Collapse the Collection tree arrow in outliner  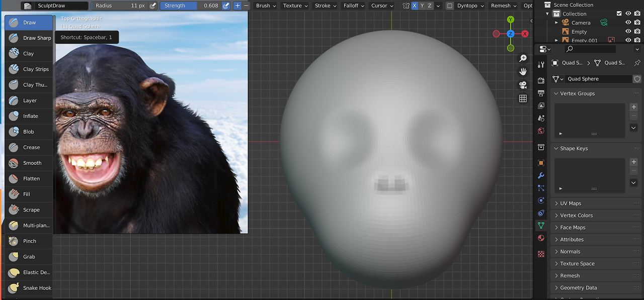click(548, 14)
